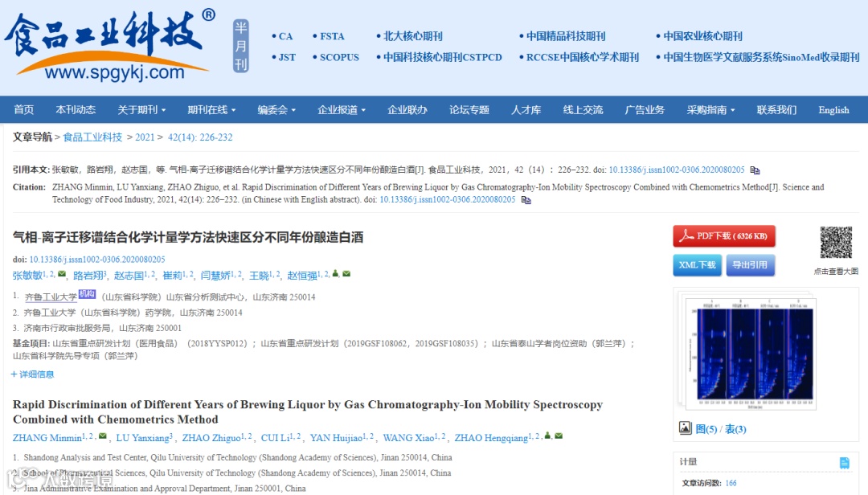Image resolution: width=868 pixels, height=495 pixels.
Task: Expand 采购指南 dropdown menu
Action: coord(710,109)
